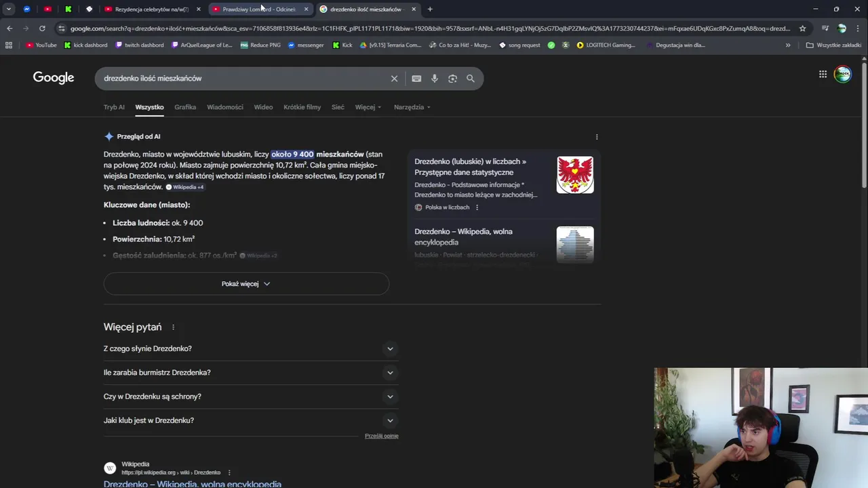Go to Google home via logo
This screenshot has width=868, height=488.
tap(54, 78)
